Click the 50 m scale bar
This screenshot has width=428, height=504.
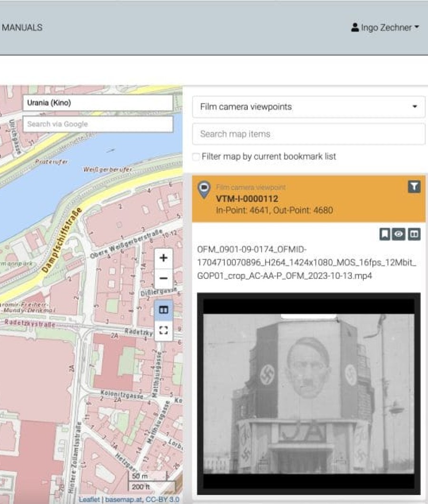tap(148, 476)
